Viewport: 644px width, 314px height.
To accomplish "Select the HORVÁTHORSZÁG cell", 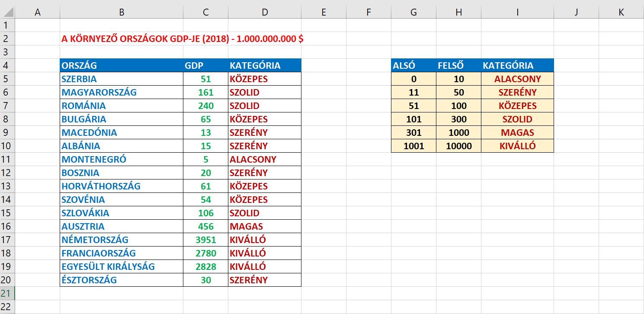I will [122, 186].
